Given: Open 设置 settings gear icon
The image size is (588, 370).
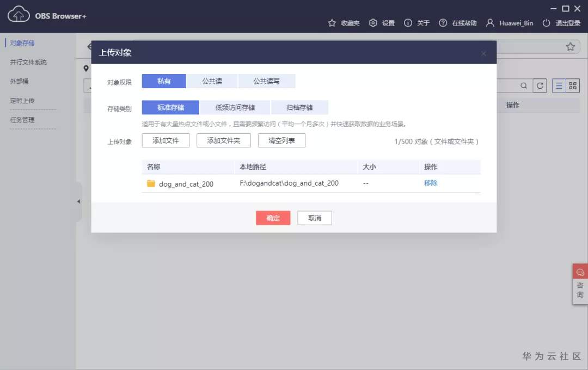Looking at the screenshot, I should (373, 23).
